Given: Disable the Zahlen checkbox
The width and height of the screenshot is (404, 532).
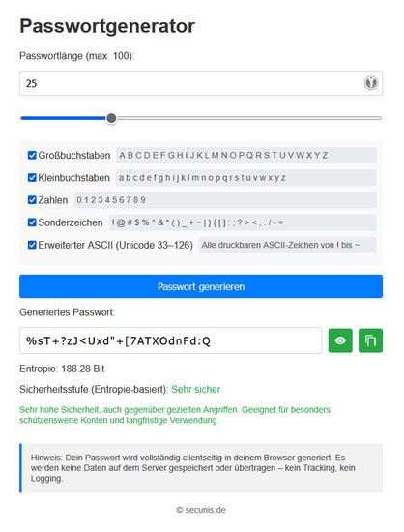Looking at the screenshot, I should [32, 200].
